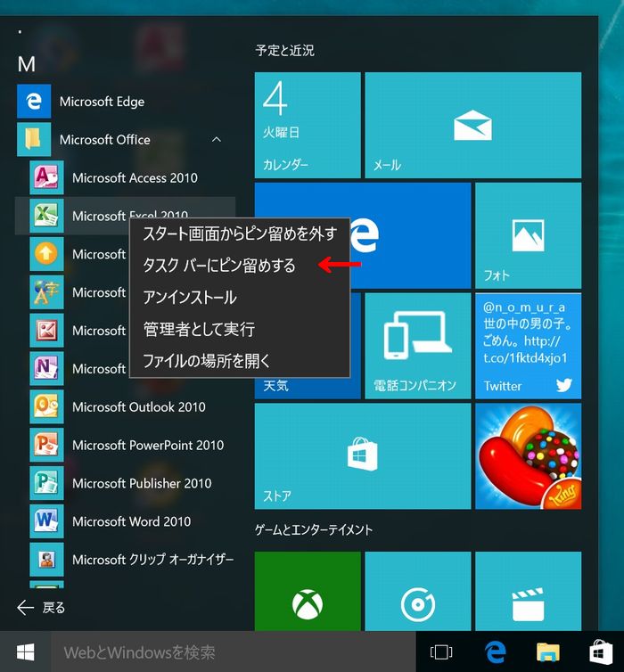Click the ゲームとエンターテイメント group title
This screenshot has height=672, width=624.
coord(313,530)
